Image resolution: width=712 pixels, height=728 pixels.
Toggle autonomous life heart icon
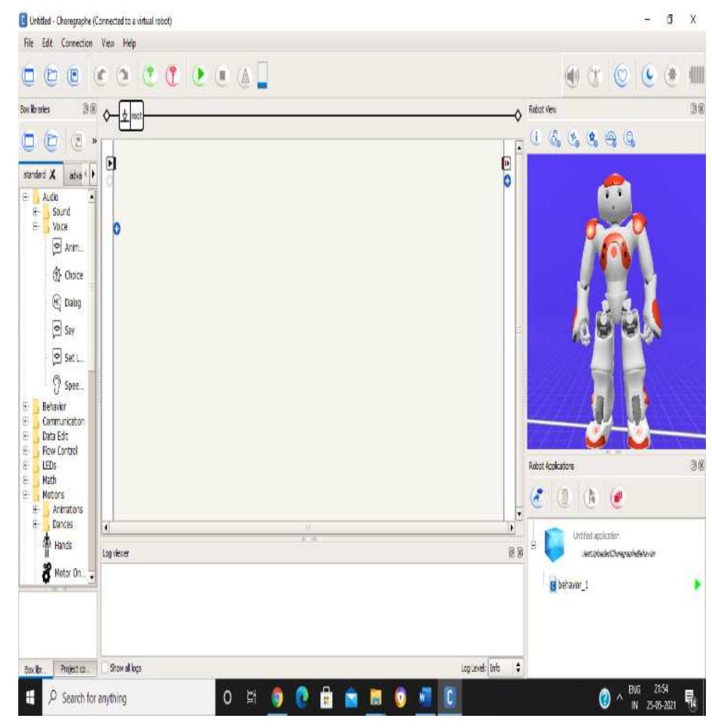(621, 76)
